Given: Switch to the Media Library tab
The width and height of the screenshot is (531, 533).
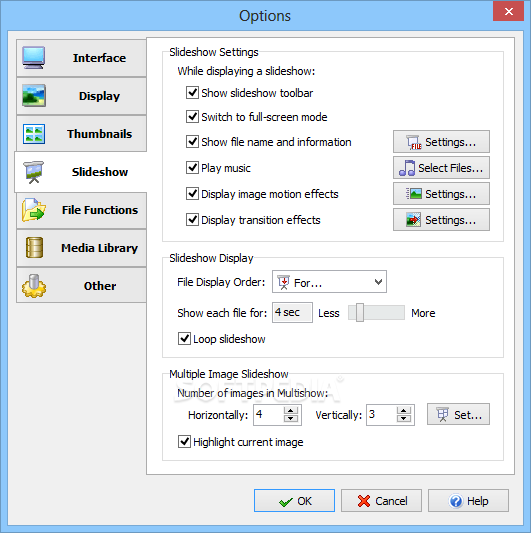Looking at the screenshot, I should (x=81, y=248).
